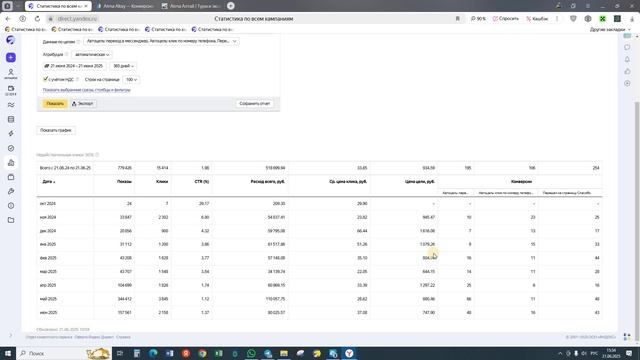Open the lightning bolt icon in sidebar
The width and height of the screenshot is (640, 360).
click(x=11, y=133)
